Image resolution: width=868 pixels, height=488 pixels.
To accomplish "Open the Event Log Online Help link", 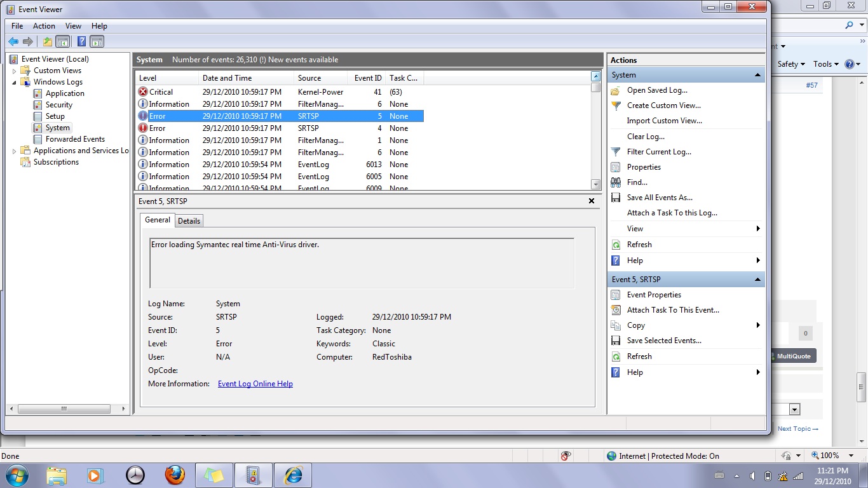I will [x=255, y=384].
